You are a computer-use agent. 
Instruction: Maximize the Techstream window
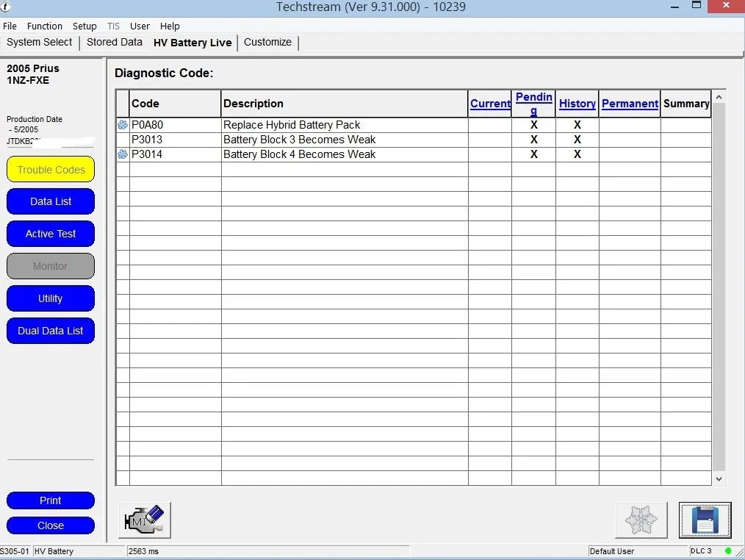coord(697,6)
